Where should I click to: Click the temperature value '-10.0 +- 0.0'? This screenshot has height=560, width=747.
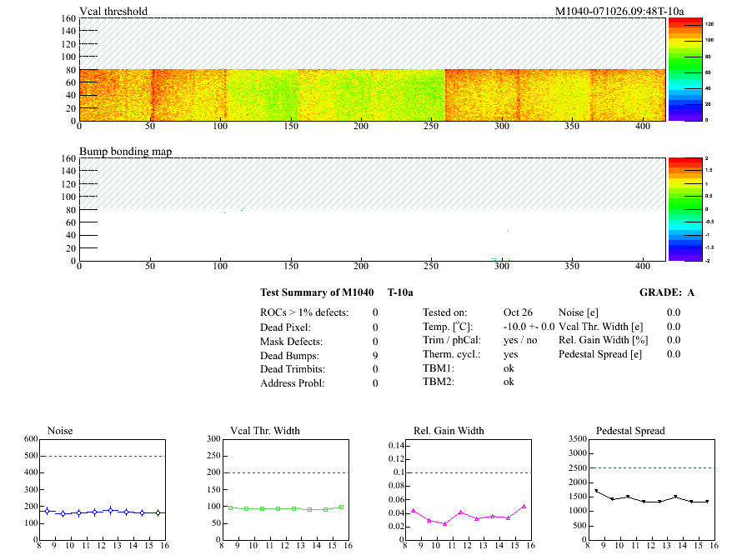click(529, 327)
